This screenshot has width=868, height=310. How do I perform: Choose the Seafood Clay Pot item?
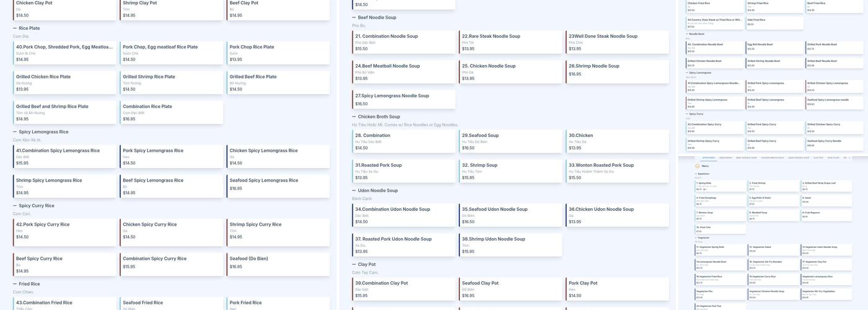point(511,289)
